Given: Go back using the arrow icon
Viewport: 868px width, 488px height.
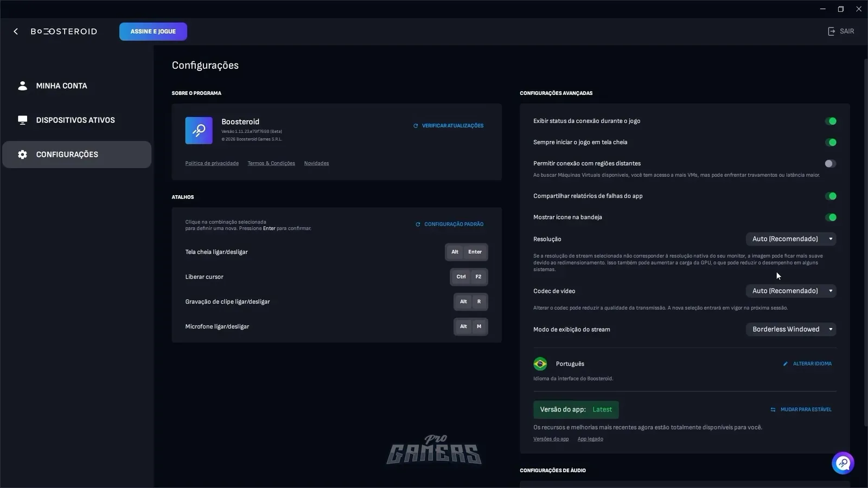Looking at the screenshot, I should click(x=16, y=31).
